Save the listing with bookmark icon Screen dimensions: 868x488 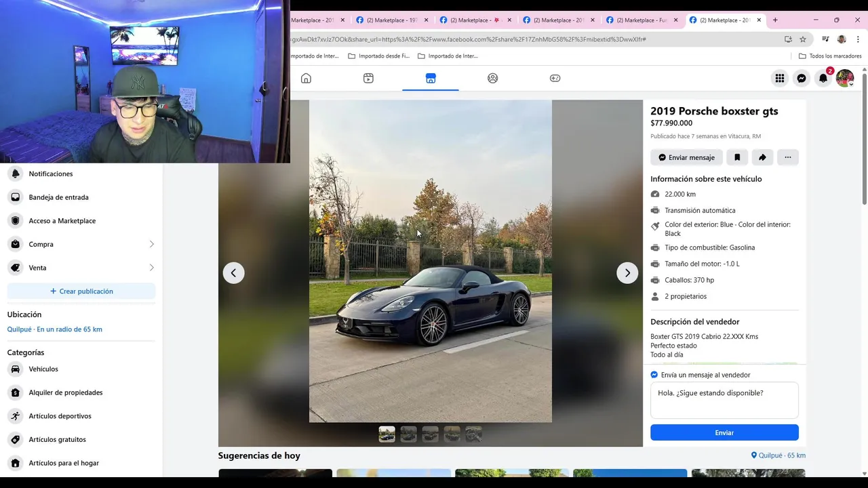point(737,157)
